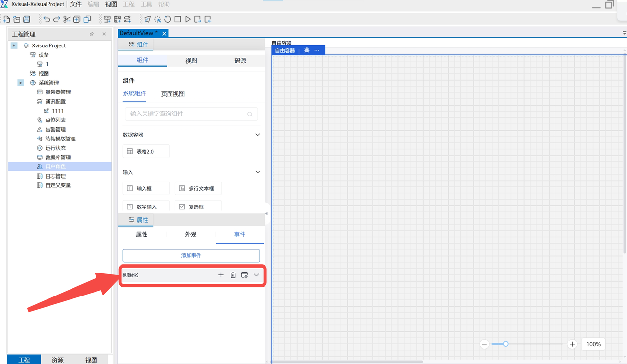Select the 复选框 component

(x=198, y=207)
